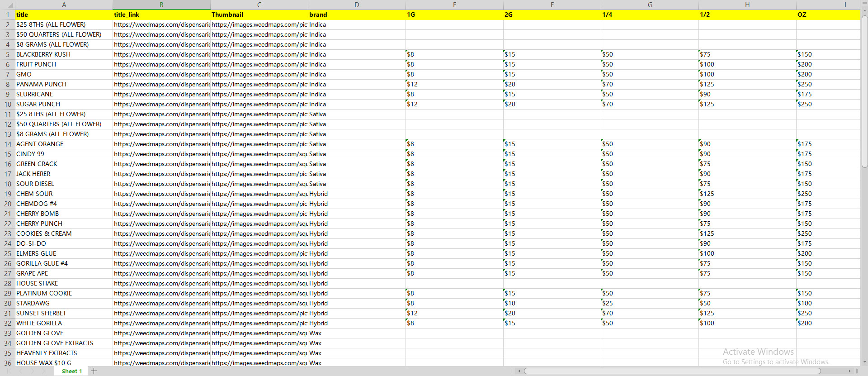Select column E header

454,5
